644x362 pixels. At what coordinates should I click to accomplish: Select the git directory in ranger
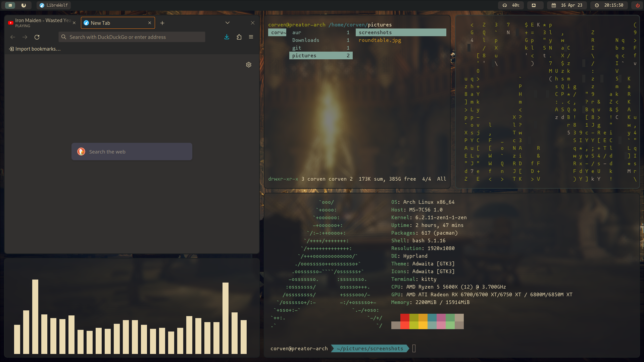[x=321, y=48]
